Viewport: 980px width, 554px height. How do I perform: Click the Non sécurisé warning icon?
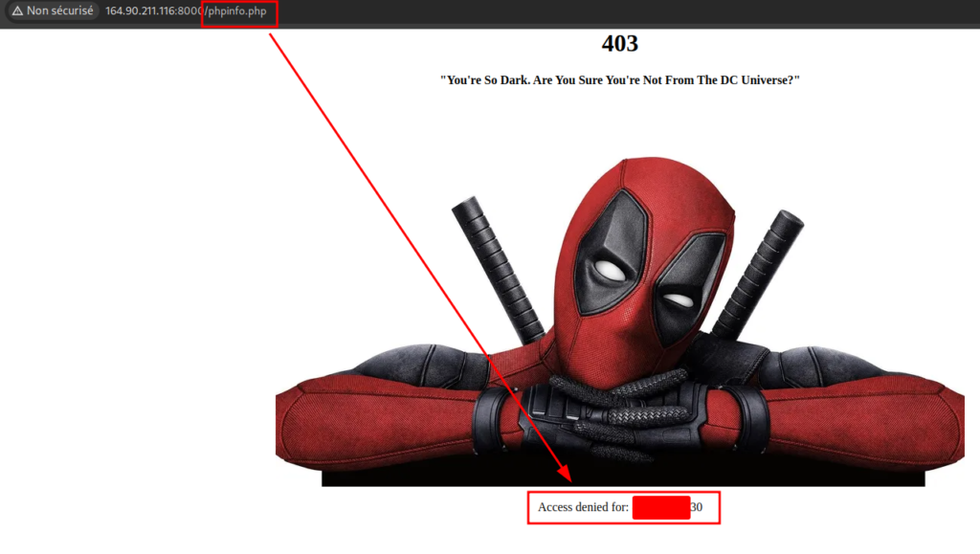point(17,11)
